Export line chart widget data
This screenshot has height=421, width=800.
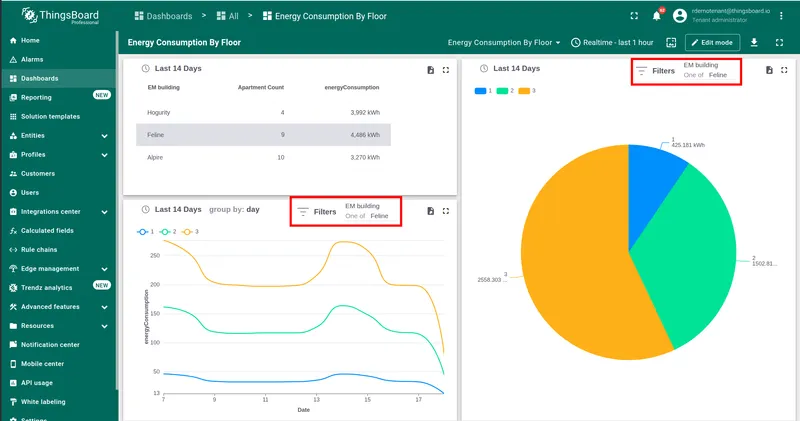pyautogui.click(x=431, y=211)
